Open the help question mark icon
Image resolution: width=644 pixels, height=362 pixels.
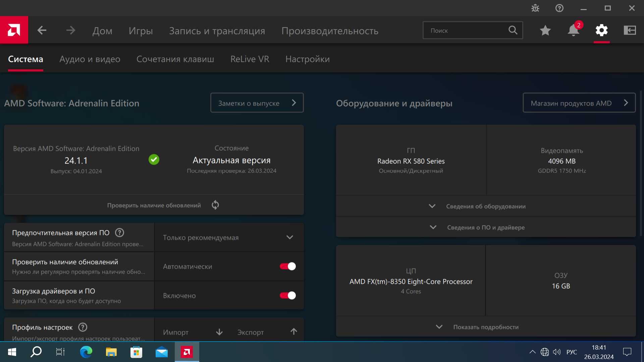click(x=559, y=8)
